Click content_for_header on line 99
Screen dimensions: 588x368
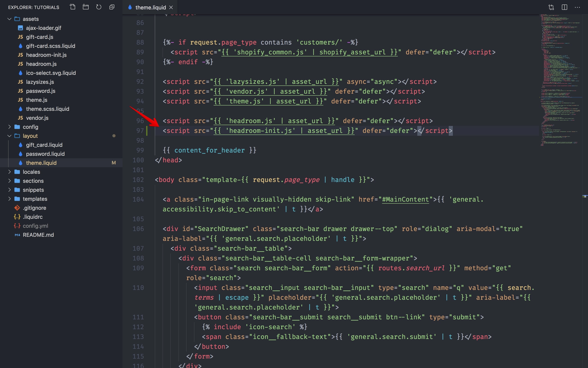(209, 150)
